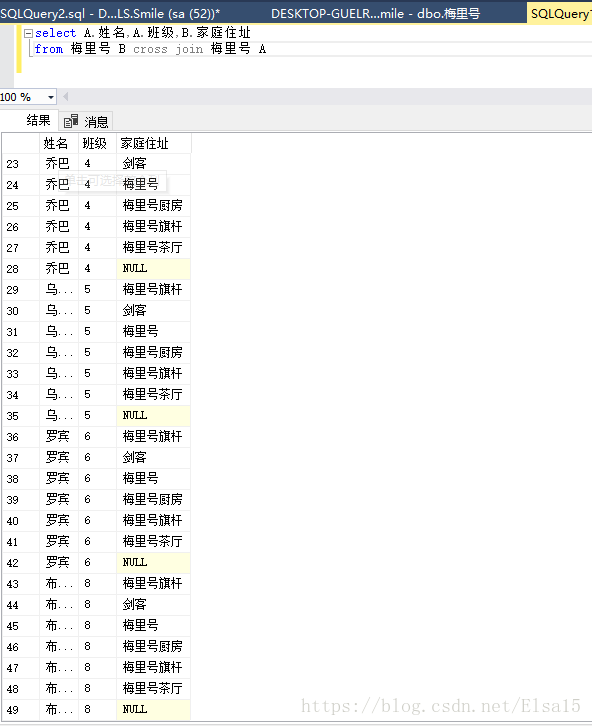Click 剑客 address in row 44

click(x=154, y=605)
